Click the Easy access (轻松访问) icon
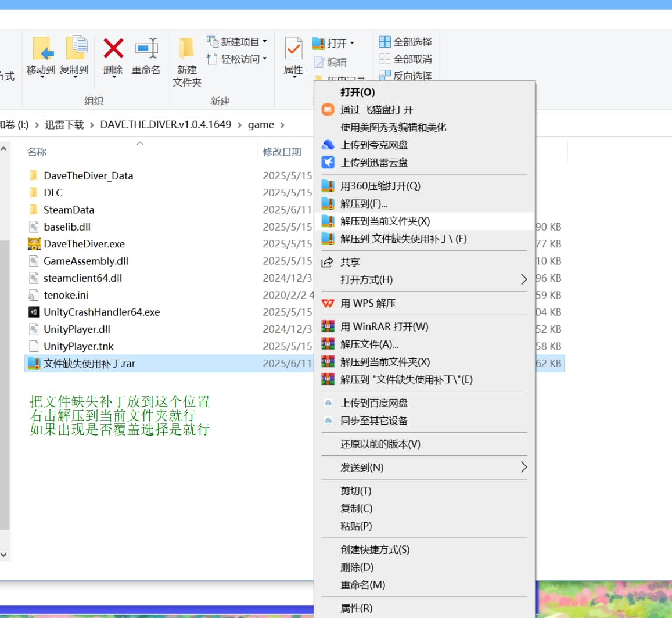This screenshot has height=618, width=672. 213,59
